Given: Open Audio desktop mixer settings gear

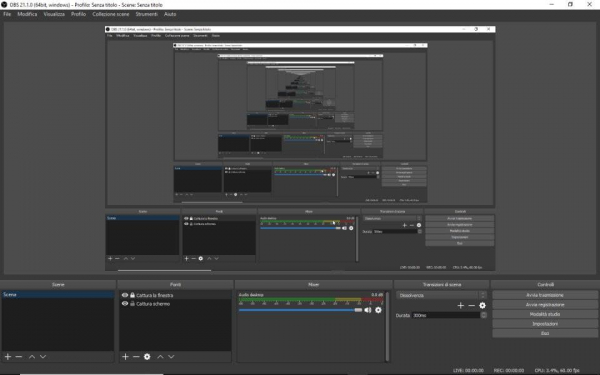Looking at the screenshot, I should [x=378, y=310].
